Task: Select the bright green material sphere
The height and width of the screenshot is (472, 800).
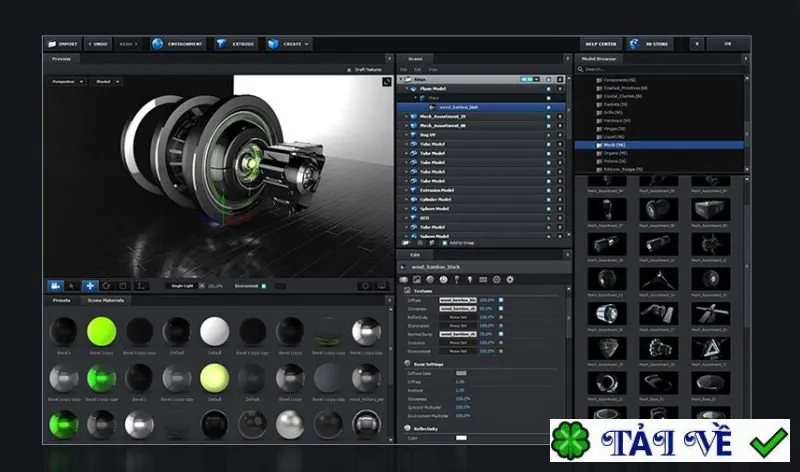Action: click(102, 331)
